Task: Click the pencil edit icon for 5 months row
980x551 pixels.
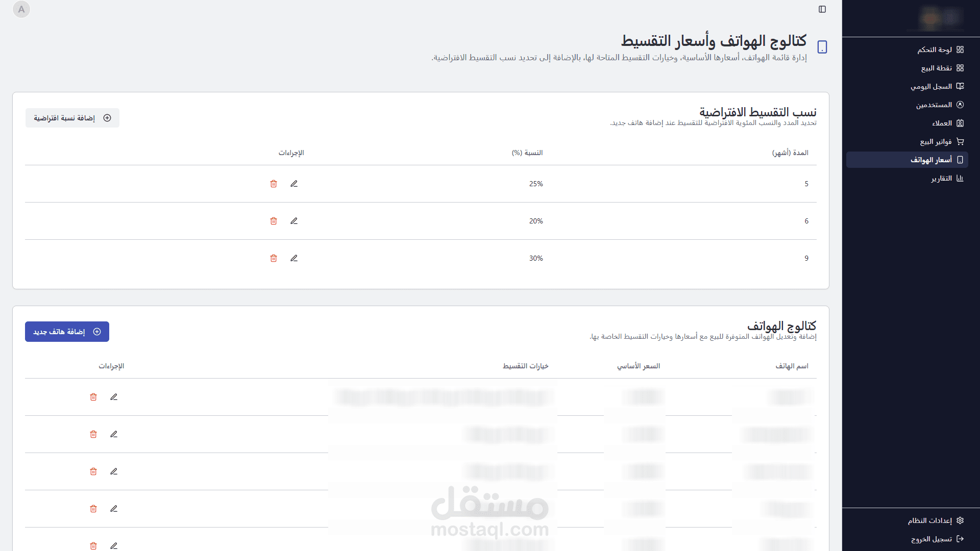Action: (x=294, y=184)
